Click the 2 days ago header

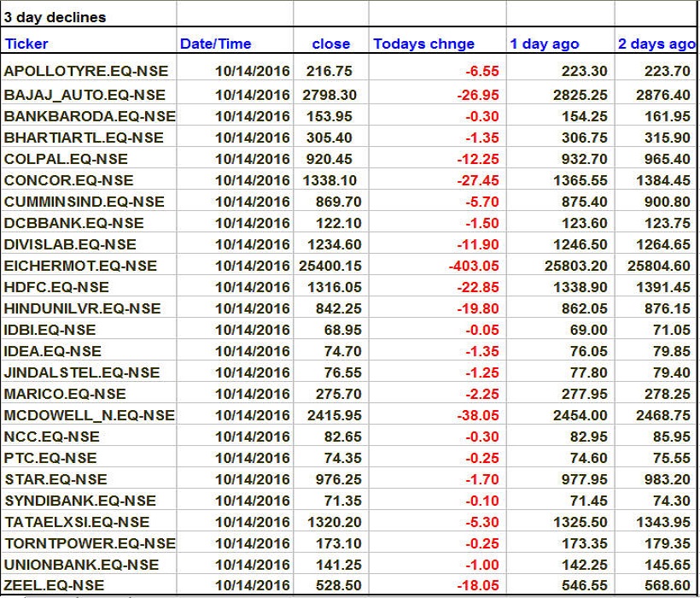(x=656, y=44)
